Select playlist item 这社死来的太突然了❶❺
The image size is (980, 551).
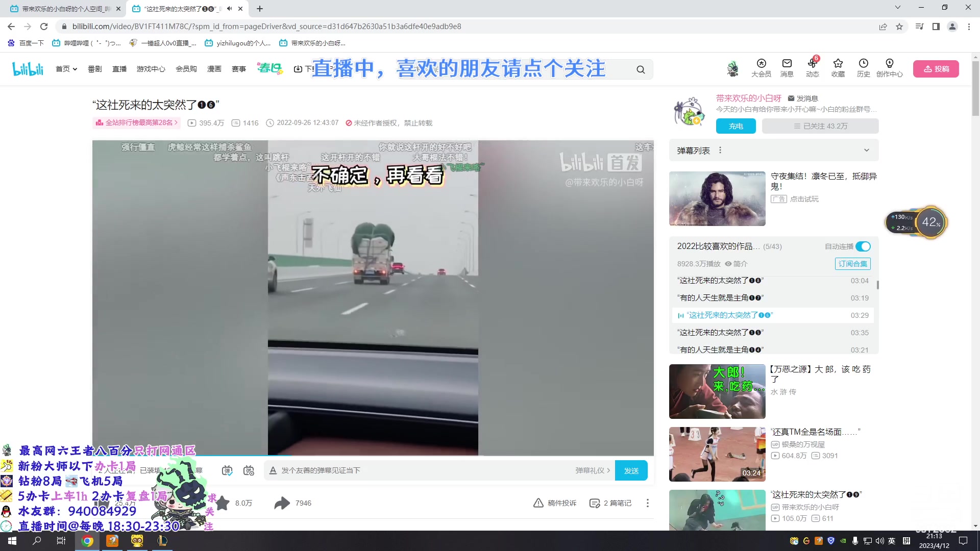pyautogui.click(x=773, y=333)
